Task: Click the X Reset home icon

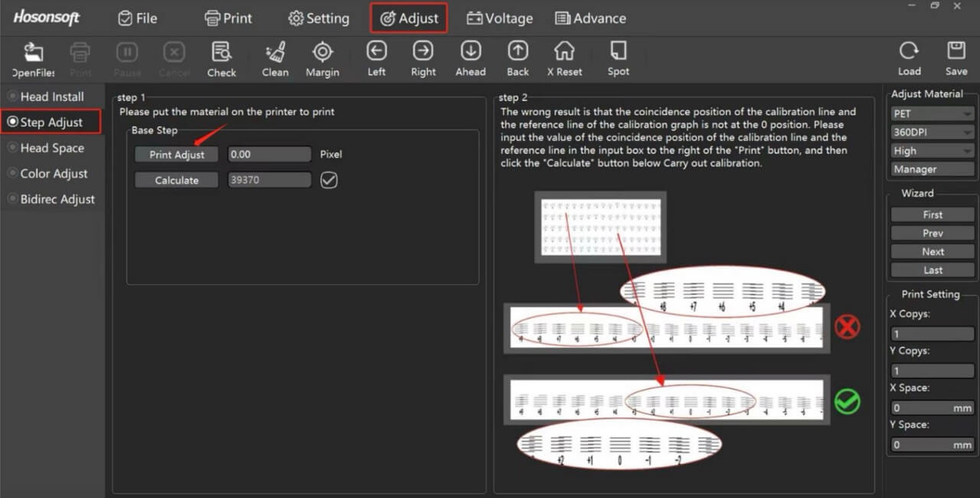Action: click(x=564, y=52)
